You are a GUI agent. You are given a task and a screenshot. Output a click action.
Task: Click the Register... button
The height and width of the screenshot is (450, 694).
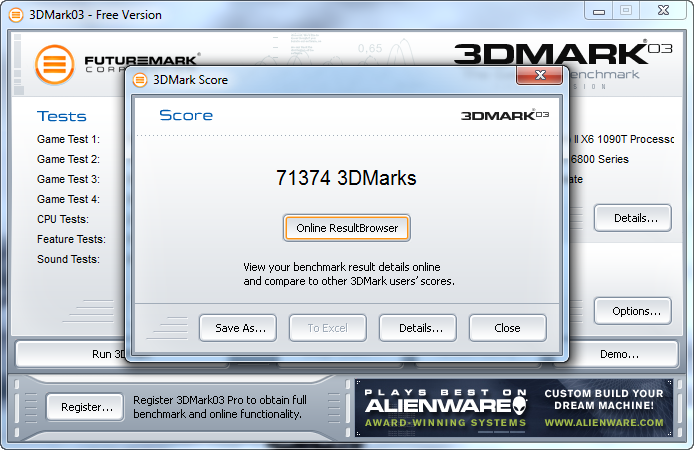[x=85, y=407]
